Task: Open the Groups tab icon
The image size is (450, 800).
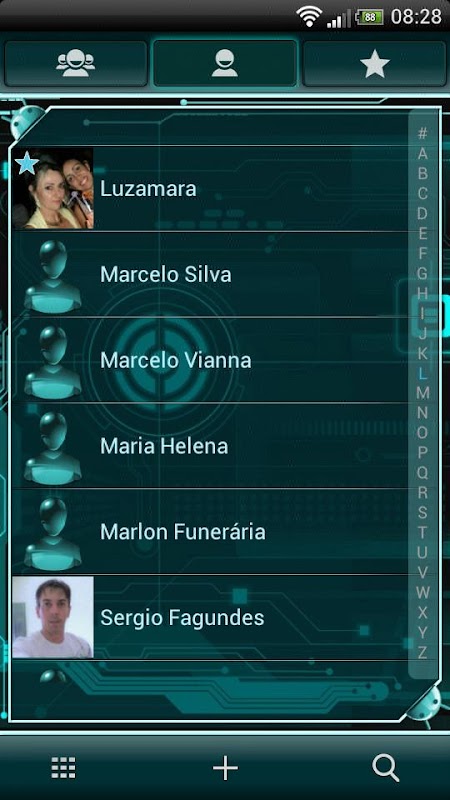Action: pyautogui.click(x=76, y=63)
